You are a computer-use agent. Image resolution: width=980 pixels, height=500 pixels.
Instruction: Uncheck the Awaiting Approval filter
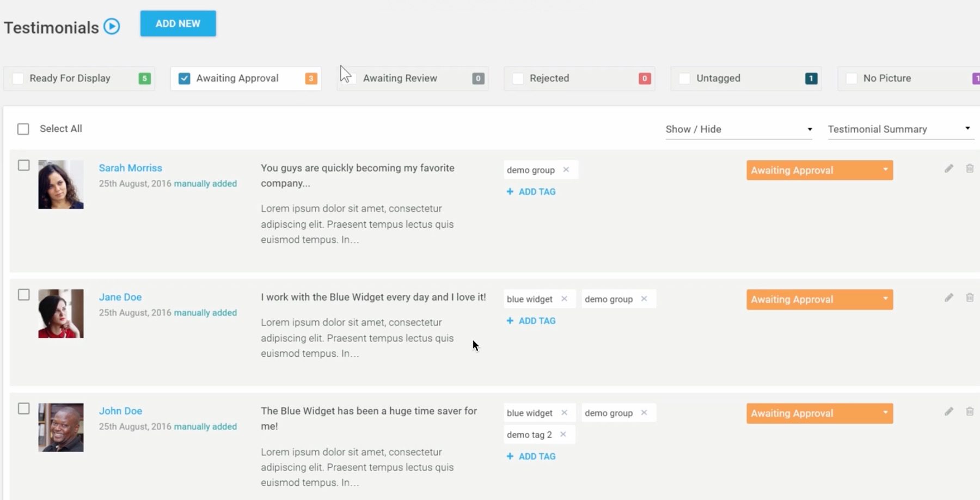coord(185,78)
